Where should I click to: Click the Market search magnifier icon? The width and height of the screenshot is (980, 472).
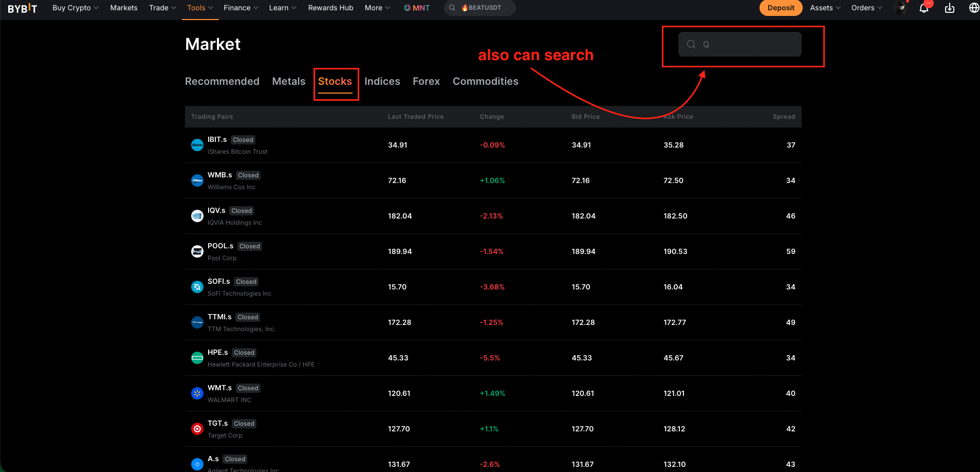tap(691, 44)
